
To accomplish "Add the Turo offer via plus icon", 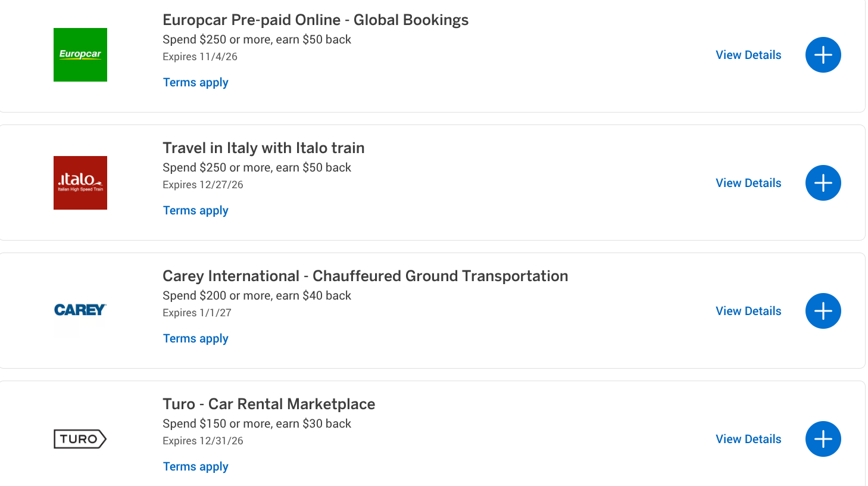I will [823, 439].
